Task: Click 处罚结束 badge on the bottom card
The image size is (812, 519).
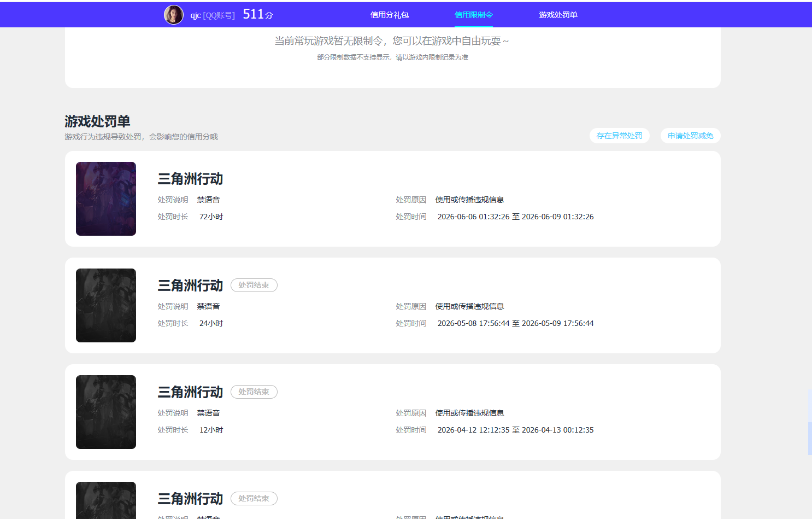Action: pyautogui.click(x=254, y=498)
